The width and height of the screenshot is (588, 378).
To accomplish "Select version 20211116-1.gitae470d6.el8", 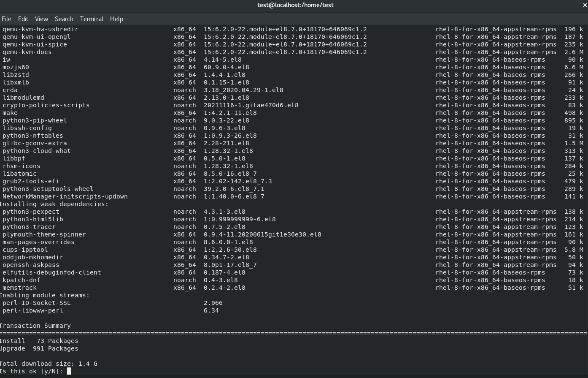I will (x=251, y=105).
